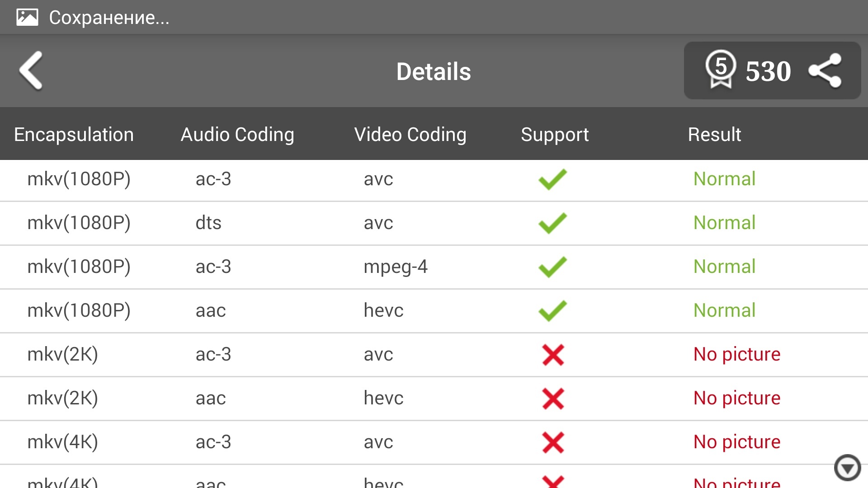Tap the back arrow icon
Screen dimensions: 868x488
31,70
